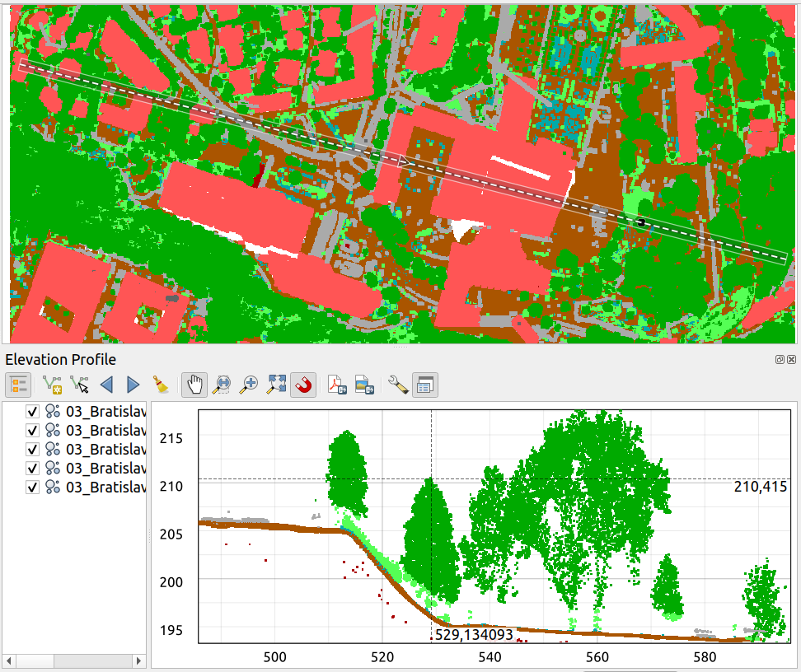Uncheck the second 03_Bratislav layer checkbox

(32, 431)
